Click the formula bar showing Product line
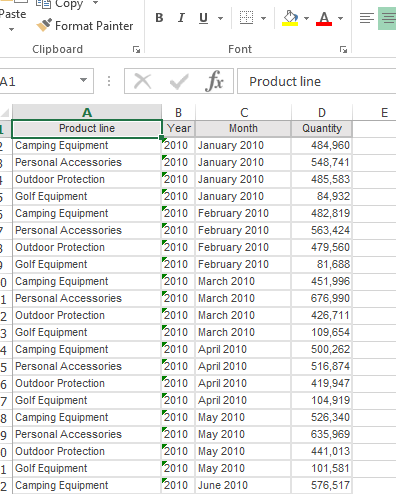 pos(317,81)
